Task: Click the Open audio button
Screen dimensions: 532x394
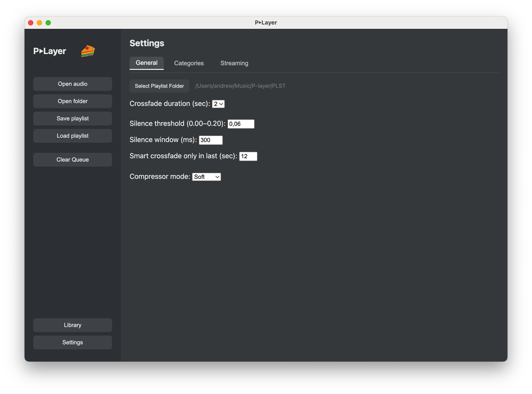Action: (72, 84)
